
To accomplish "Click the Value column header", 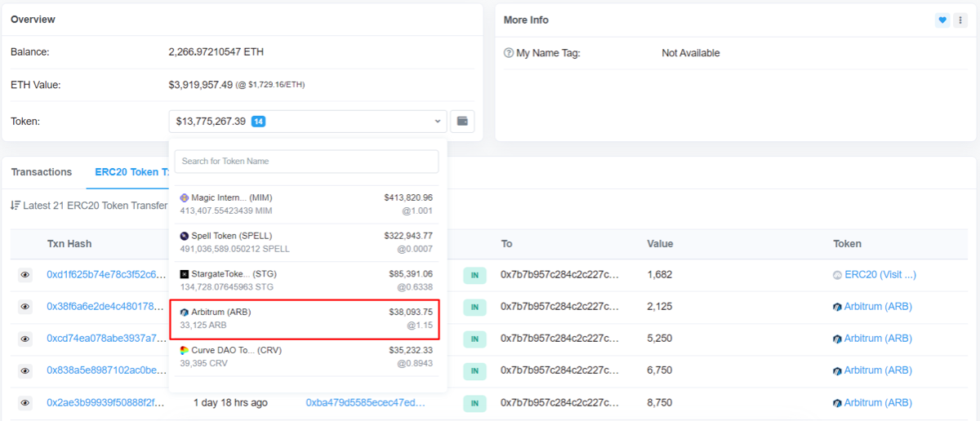I will pyautogui.click(x=661, y=244).
